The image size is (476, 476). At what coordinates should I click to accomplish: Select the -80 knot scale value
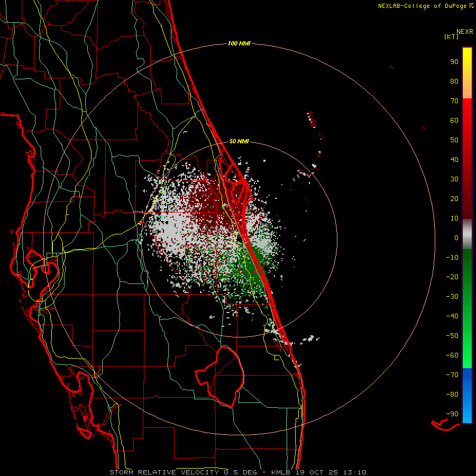click(452, 395)
